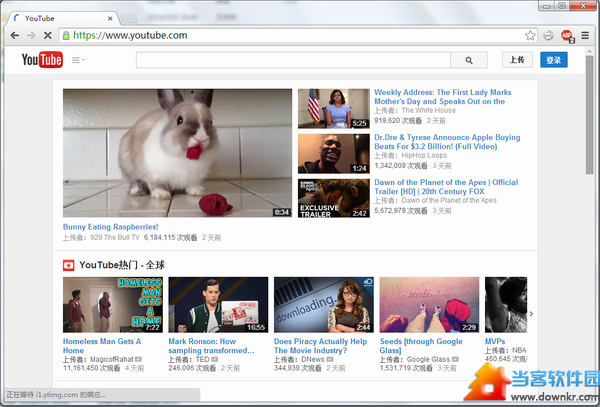Image resolution: width=600 pixels, height=407 pixels.
Task: Open the Homeless Man Gets A Home thumbnail
Action: coord(113,305)
